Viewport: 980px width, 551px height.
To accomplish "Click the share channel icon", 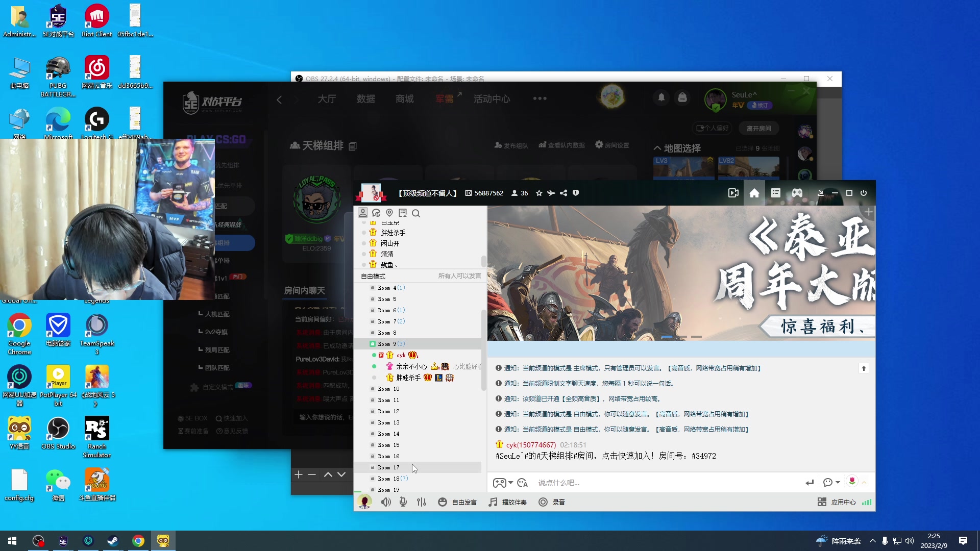I will coord(563,193).
